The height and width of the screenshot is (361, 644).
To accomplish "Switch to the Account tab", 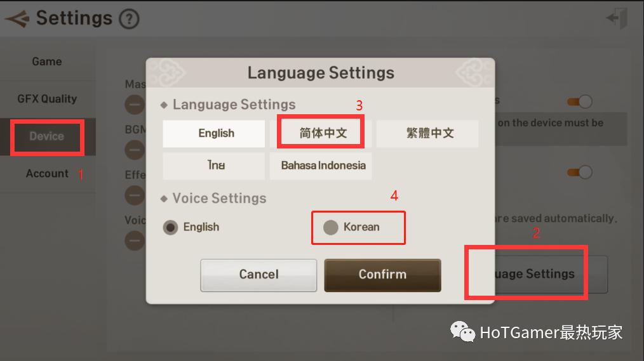I will point(47,174).
